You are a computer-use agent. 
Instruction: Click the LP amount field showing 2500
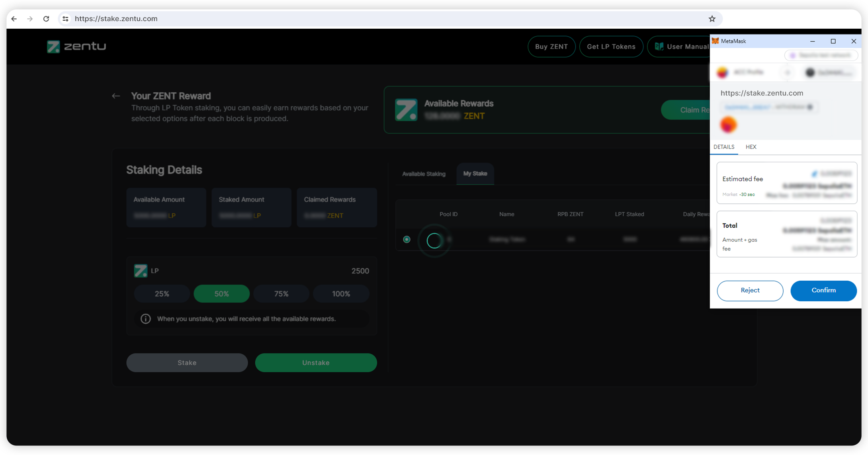pyautogui.click(x=360, y=271)
